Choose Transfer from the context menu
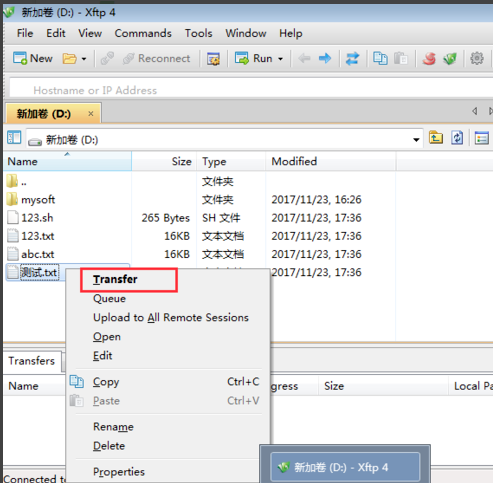Screen dimensions: 493x483 click(115, 279)
